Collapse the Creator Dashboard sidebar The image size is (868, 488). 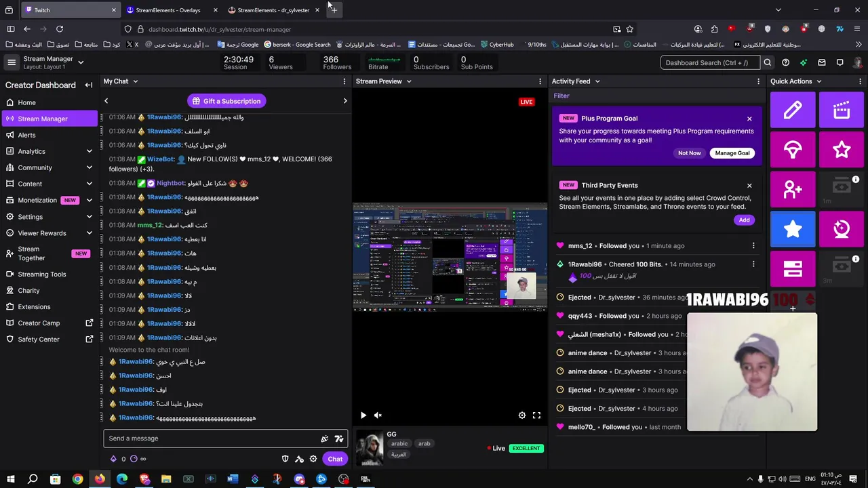click(88, 85)
